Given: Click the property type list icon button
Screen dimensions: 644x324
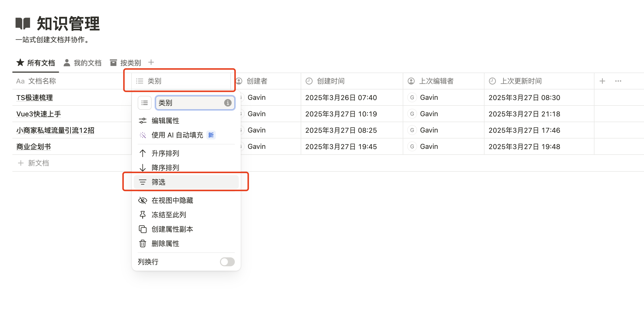Looking at the screenshot, I should 144,103.
